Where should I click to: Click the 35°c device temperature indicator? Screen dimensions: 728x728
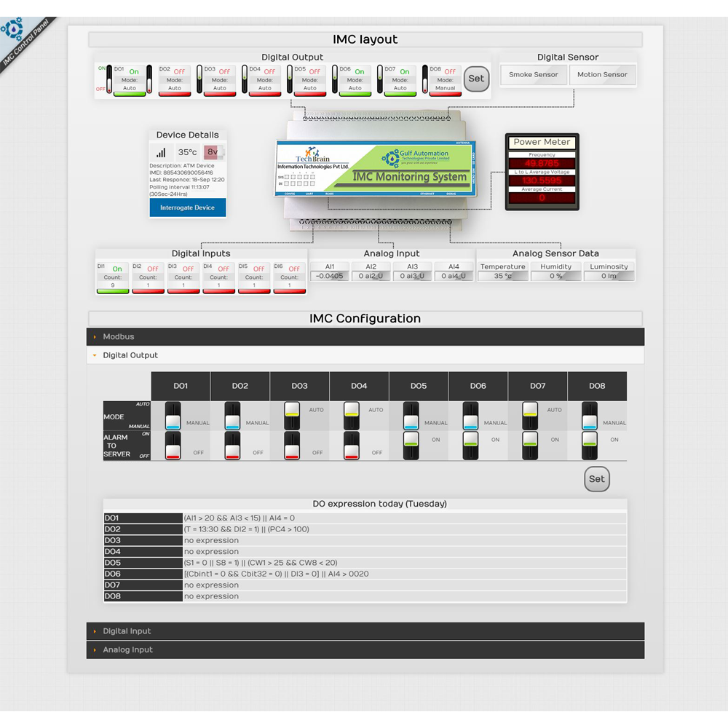coord(187,152)
